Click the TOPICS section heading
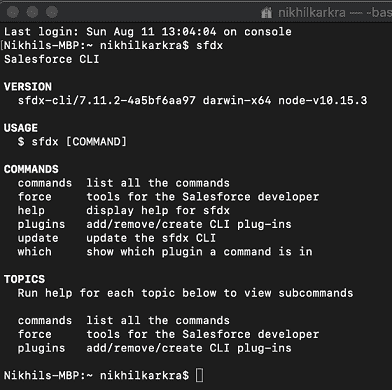Screen dimensions: 392x390 coord(24,279)
